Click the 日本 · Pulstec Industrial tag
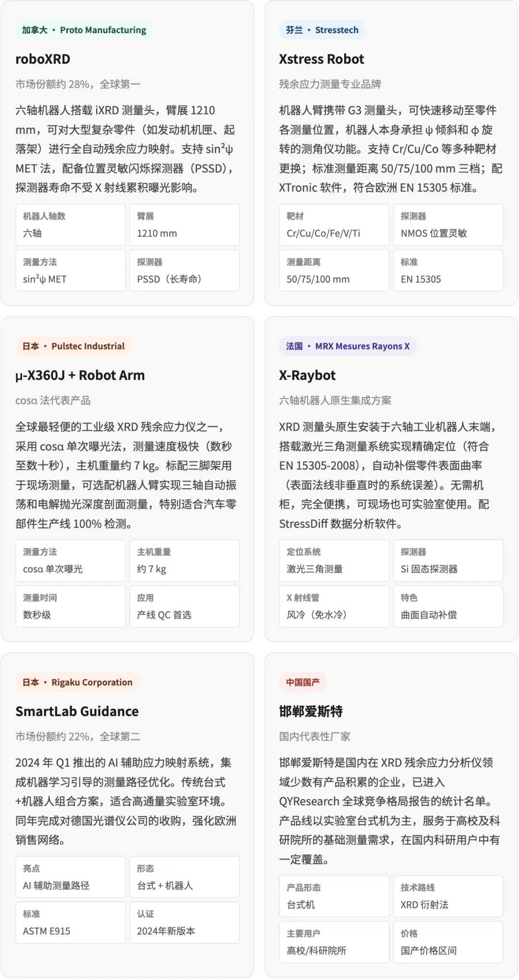Image resolution: width=519 pixels, height=980 pixels. [73, 346]
